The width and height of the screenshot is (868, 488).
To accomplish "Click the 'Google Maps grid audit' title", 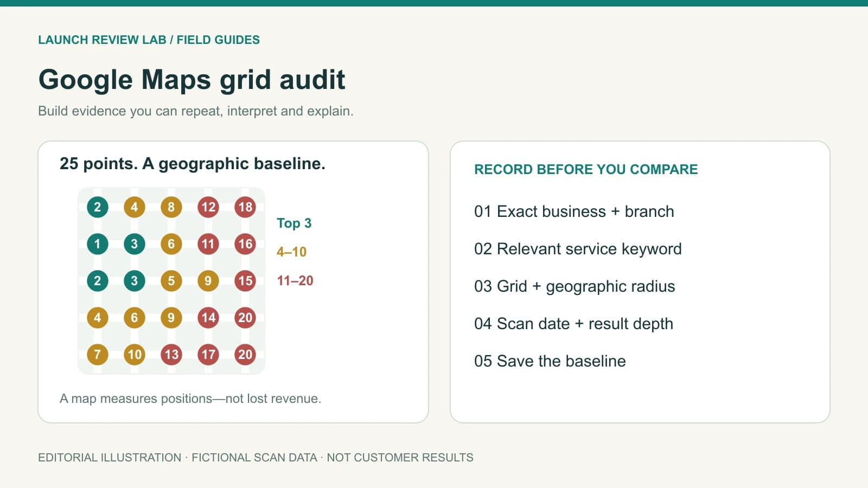I will (x=192, y=80).
